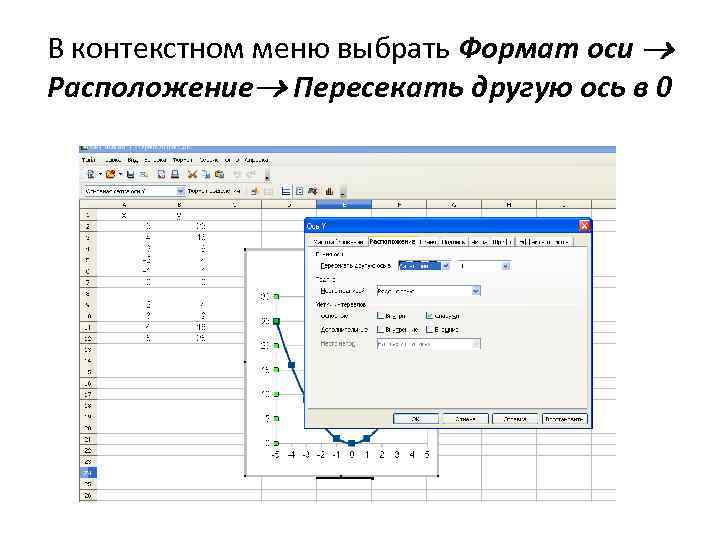720x540 pixels.
Task: Open the axis crossing value combo arrow
Action: [506, 266]
